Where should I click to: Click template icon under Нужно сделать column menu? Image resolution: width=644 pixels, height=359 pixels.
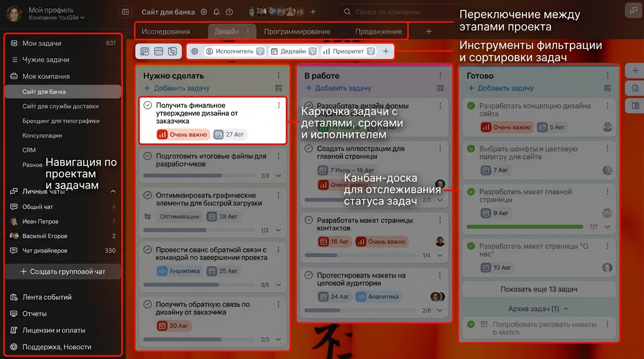[278, 88]
